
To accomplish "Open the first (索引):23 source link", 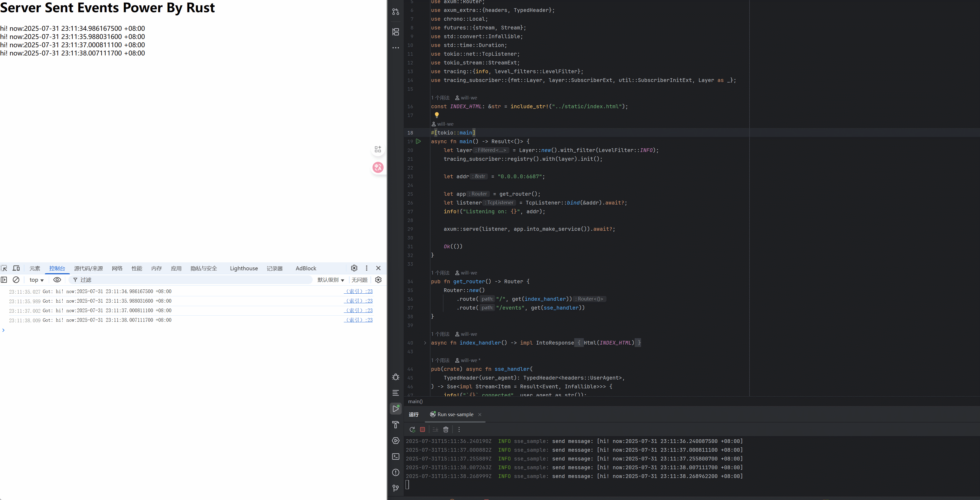I will click(358, 291).
